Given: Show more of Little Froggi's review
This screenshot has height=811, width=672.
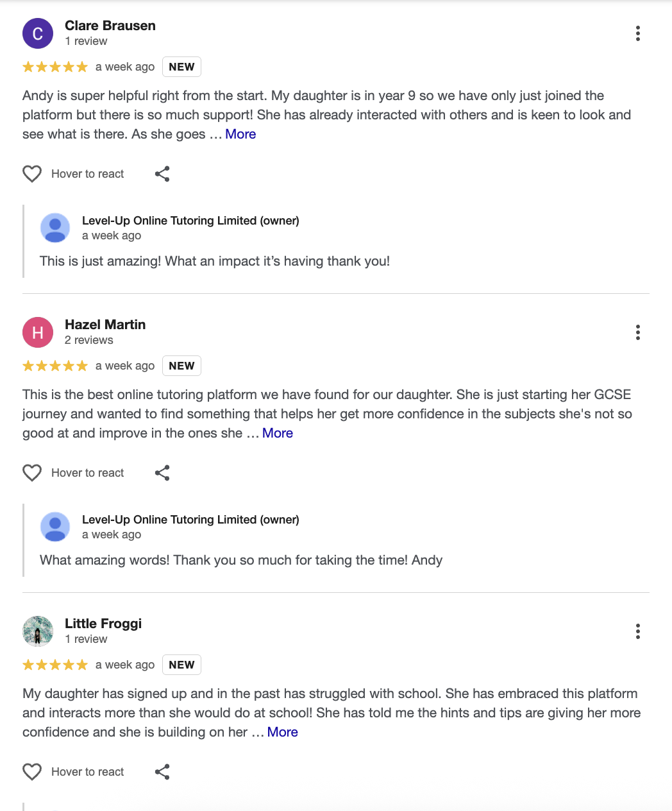Looking at the screenshot, I should tap(283, 732).
